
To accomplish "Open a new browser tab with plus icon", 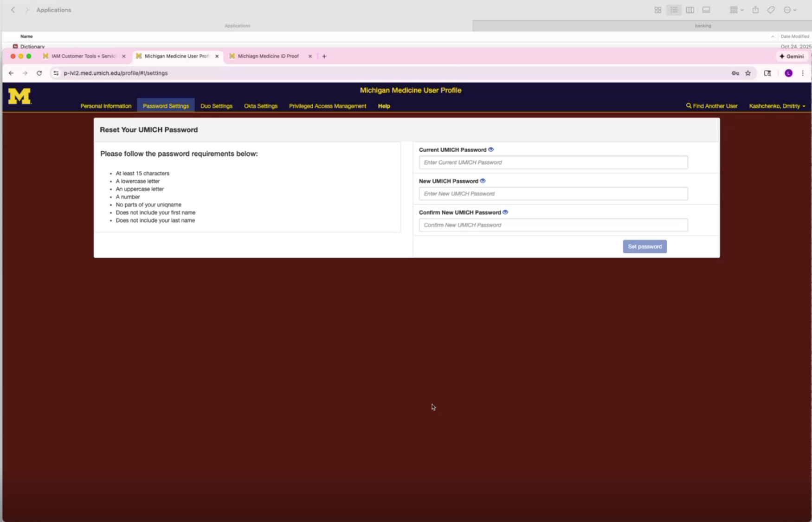I will pyautogui.click(x=324, y=56).
